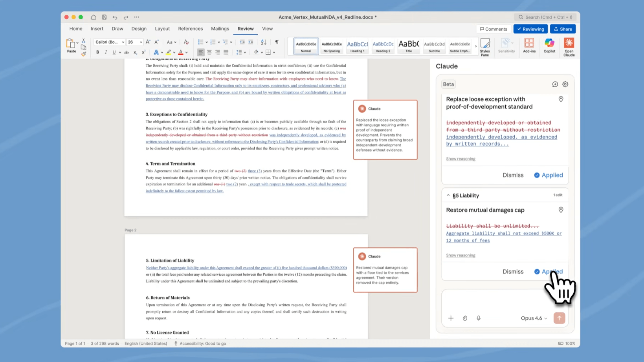The height and width of the screenshot is (362, 644).
Task: Open the Opus 4.6 model selector
Action: pyautogui.click(x=533, y=318)
